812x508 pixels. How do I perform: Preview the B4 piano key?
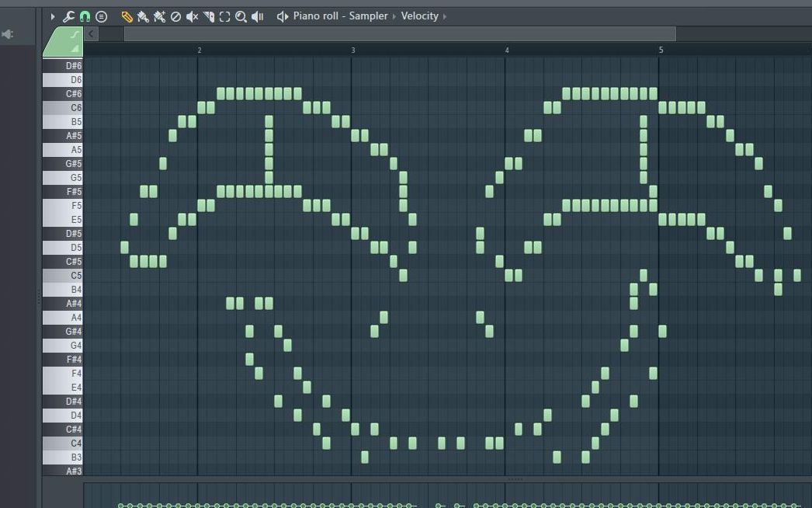pos(63,290)
